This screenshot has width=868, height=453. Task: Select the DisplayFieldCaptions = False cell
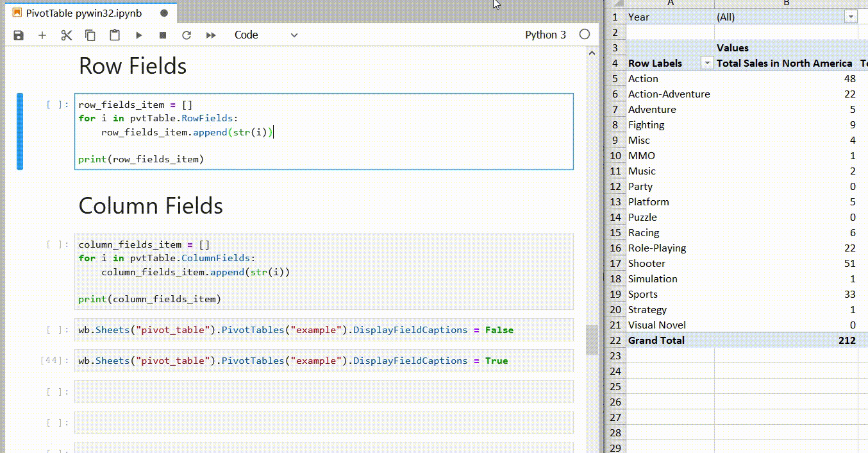pyautogui.click(x=324, y=330)
